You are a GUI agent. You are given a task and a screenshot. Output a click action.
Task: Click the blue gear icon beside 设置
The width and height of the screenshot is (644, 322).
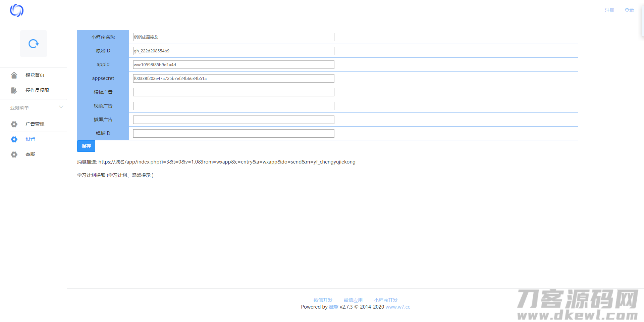pyautogui.click(x=14, y=139)
